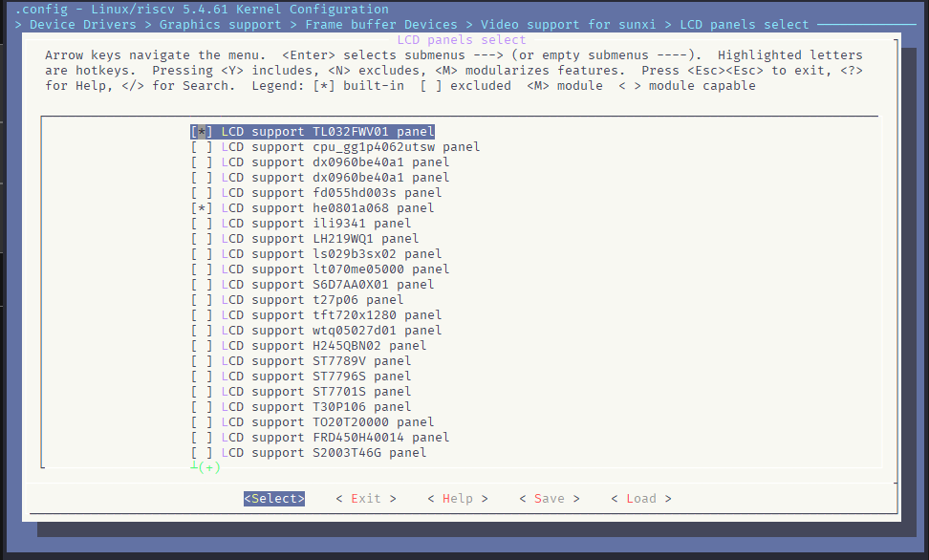Click the Exit button
This screenshot has width=929, height=560.
click(366, 499)
